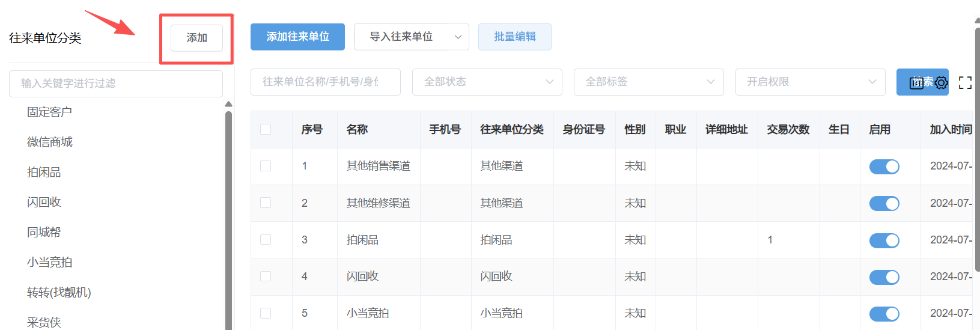Select 固定客户 in the category list
Viewport: 980px width, 330px height.
pos(49,112)
